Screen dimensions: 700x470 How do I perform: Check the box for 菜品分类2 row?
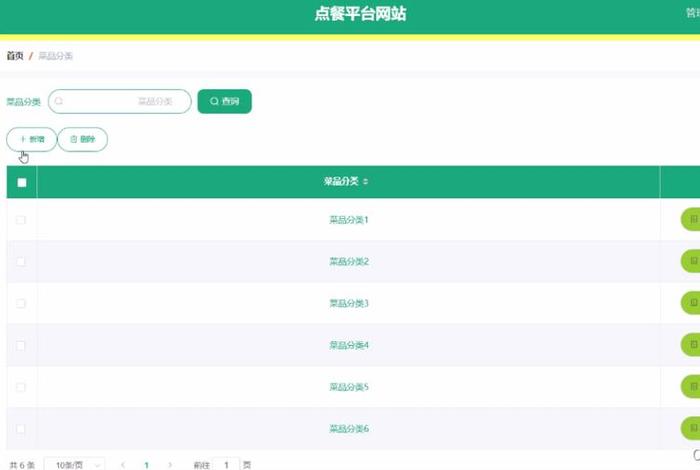click(21, 262)
